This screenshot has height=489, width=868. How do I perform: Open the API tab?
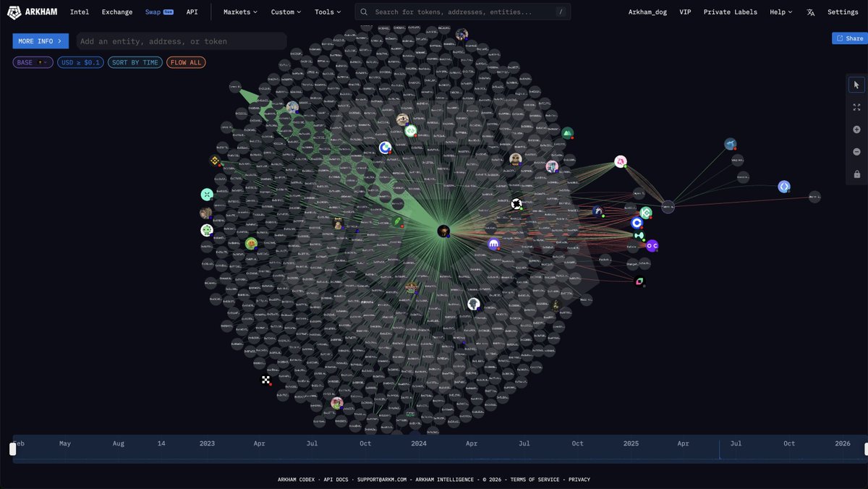(x=192, y=12)
